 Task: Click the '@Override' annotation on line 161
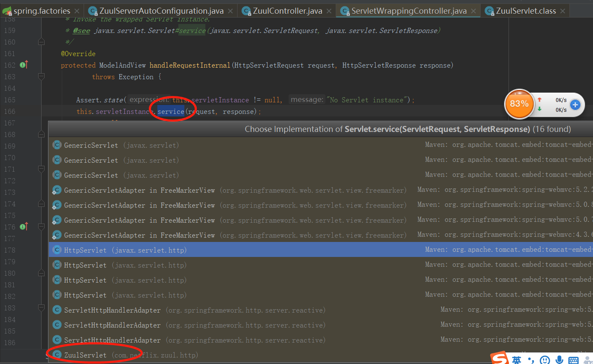(78, 54)
